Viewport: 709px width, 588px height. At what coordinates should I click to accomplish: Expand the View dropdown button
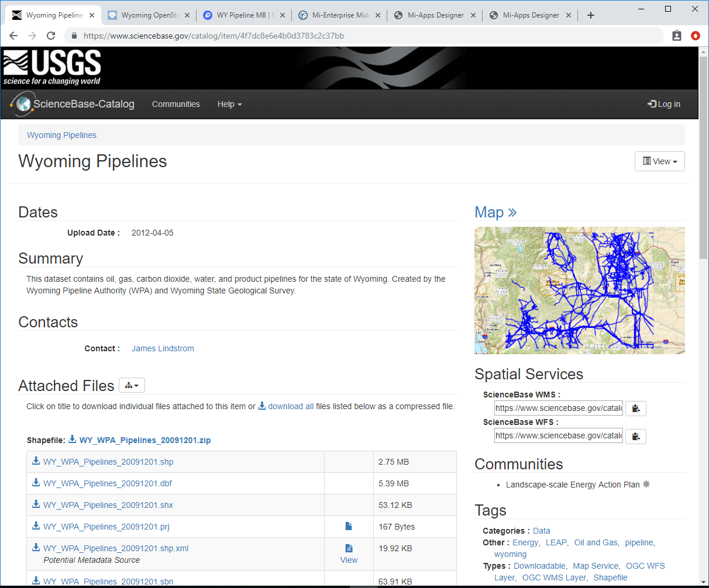tap(660, 161)
